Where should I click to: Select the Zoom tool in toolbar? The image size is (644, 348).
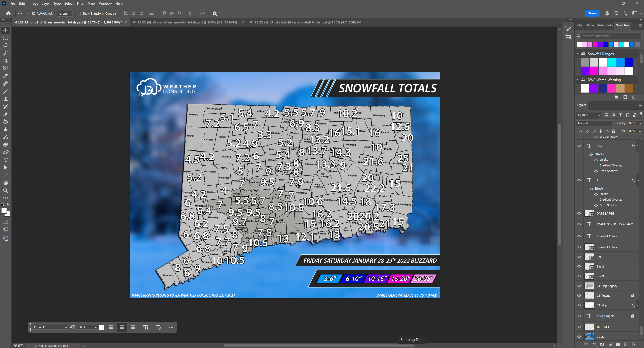[x=6, y=190]
